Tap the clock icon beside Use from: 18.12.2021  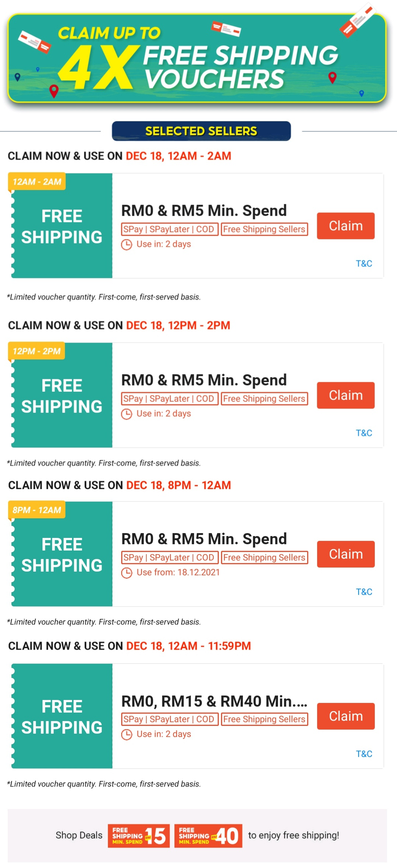[x=127, y=573]
